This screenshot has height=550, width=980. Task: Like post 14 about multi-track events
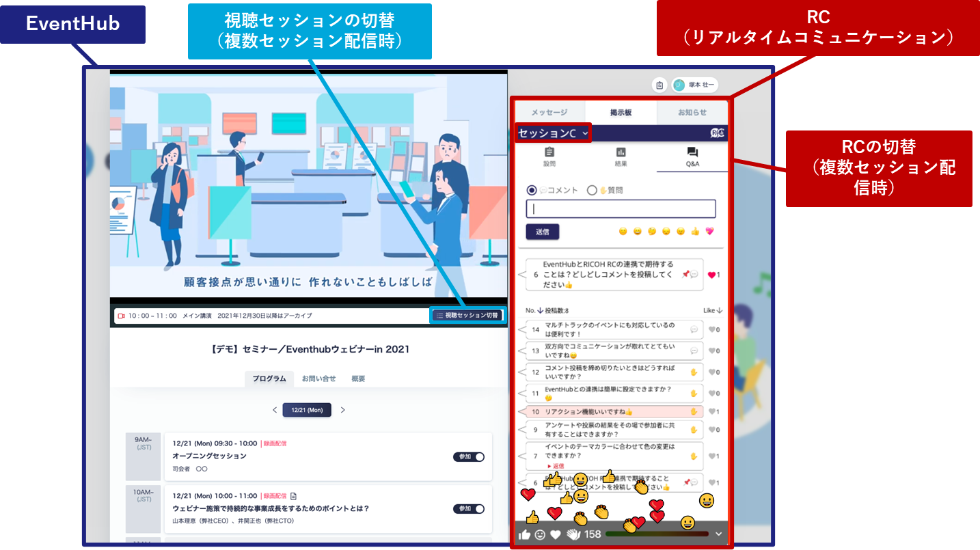click(x=711, y=330)
